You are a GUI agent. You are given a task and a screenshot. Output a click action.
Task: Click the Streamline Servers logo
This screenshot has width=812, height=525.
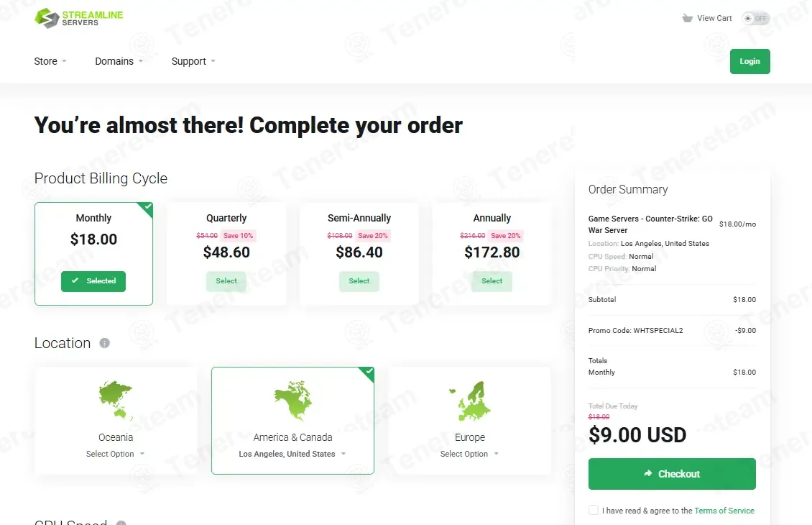coord(79,18)
